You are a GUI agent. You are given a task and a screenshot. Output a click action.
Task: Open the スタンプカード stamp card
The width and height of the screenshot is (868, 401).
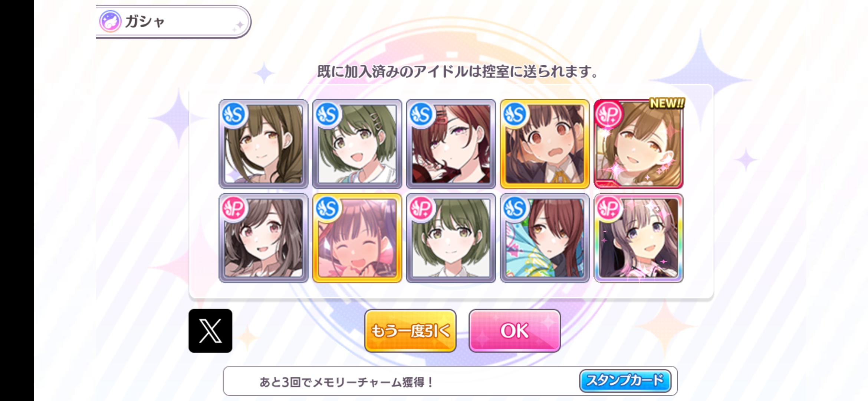[x=625, y=381]
